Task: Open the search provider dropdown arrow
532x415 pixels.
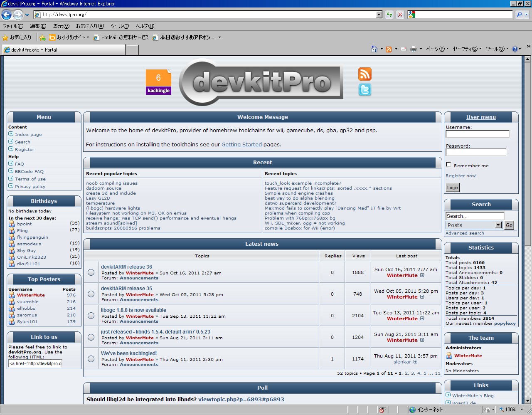Action: coord(527,15)
